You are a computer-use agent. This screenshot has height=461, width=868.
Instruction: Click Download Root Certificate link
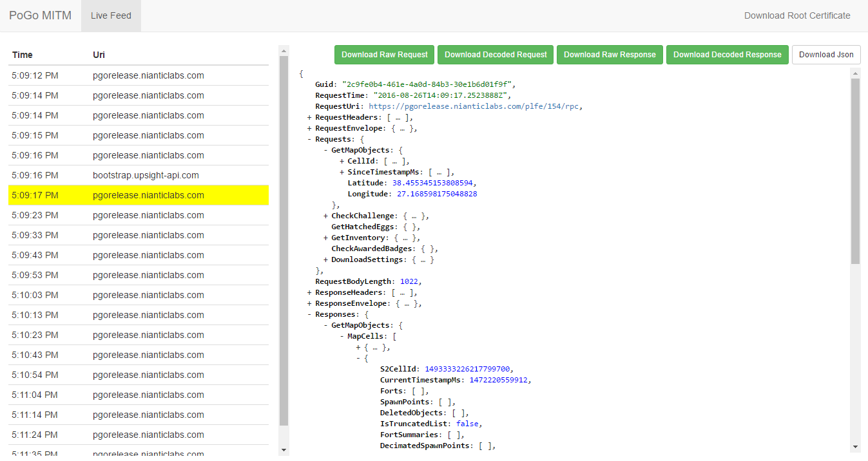[x=797, y=15]
